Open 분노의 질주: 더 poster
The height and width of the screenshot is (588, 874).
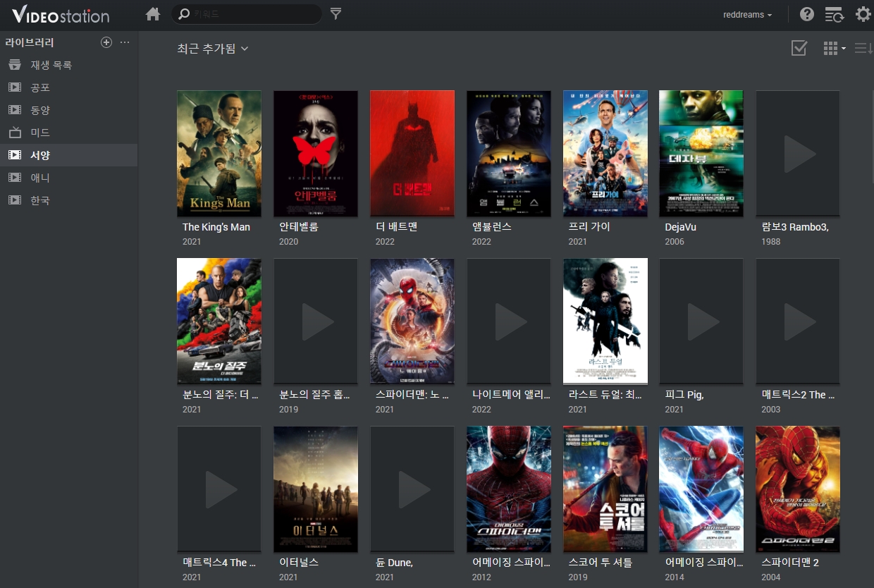219,321
